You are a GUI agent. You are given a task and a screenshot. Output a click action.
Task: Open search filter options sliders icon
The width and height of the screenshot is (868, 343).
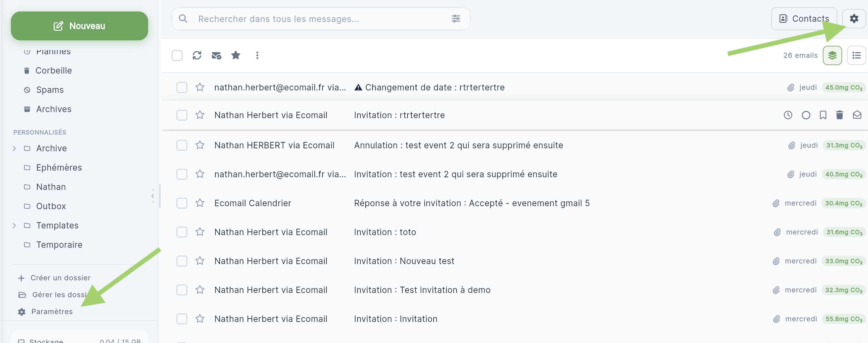[456, 19]
